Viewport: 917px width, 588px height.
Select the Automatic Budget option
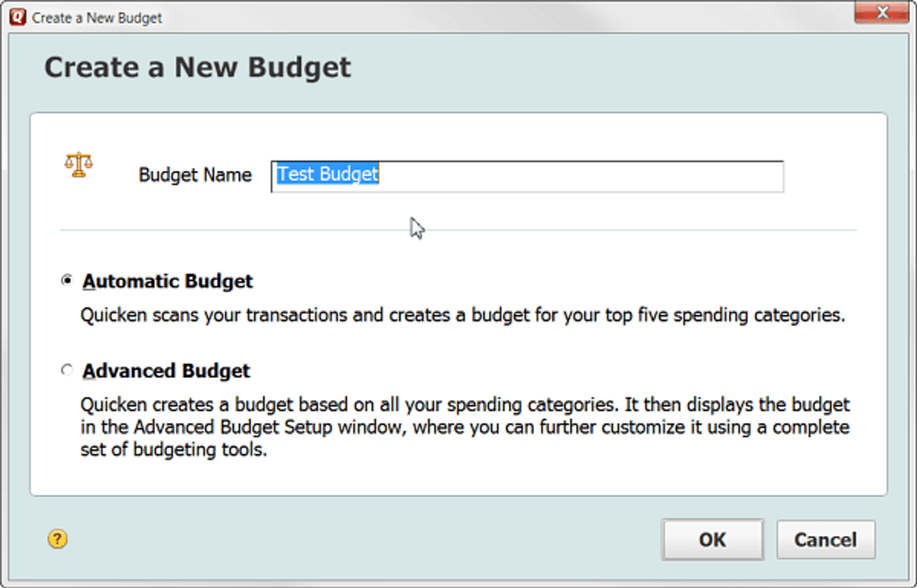pos(68,280)
